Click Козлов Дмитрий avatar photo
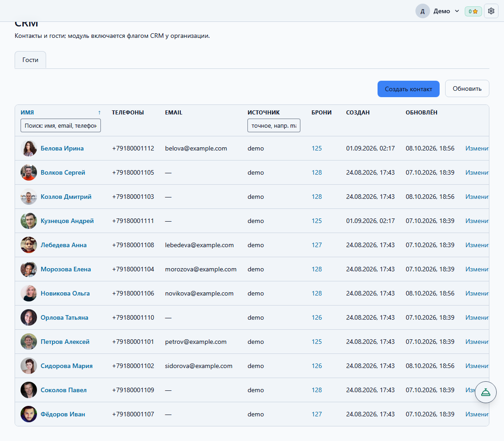Image resolution: width=504 pixels, height=441 pixels. point(29,197)
